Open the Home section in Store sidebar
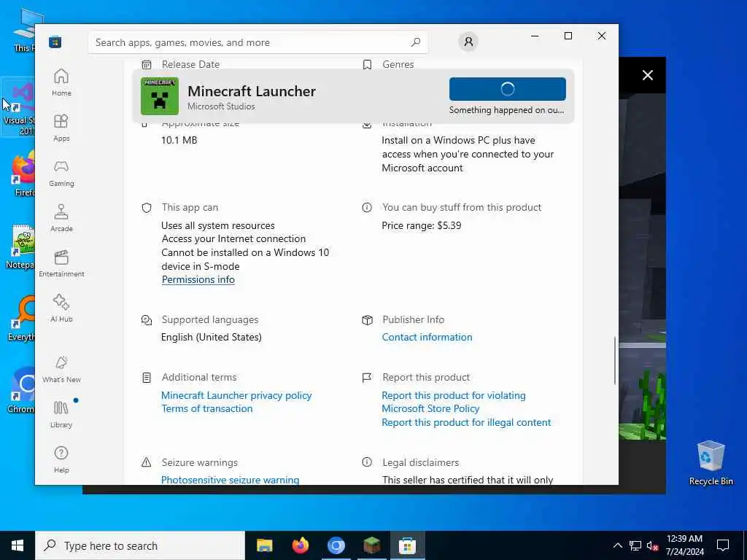 click(61, 82)
